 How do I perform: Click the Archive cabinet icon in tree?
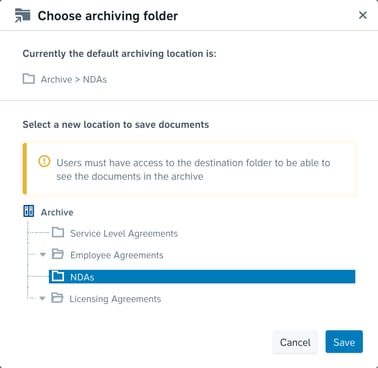coord(29,211)
